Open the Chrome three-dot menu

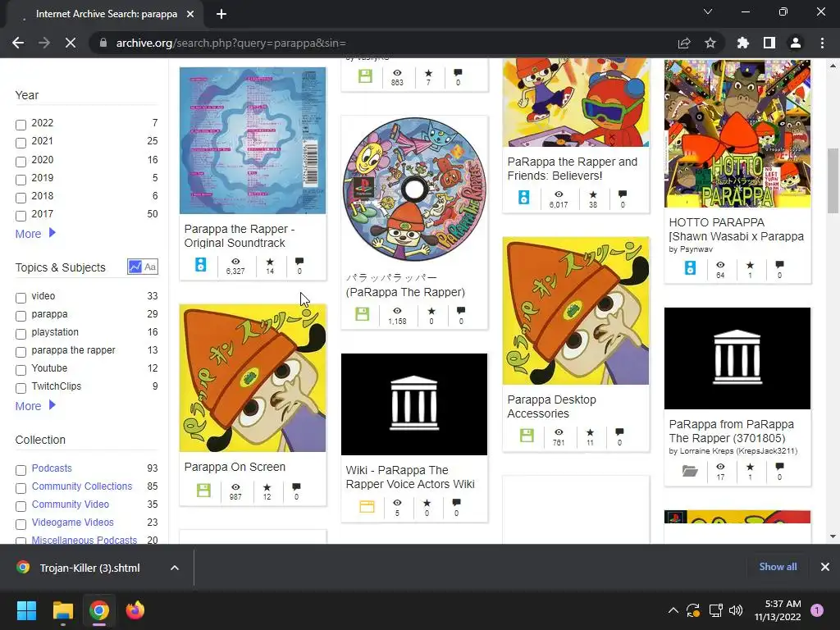pos(822,43)
